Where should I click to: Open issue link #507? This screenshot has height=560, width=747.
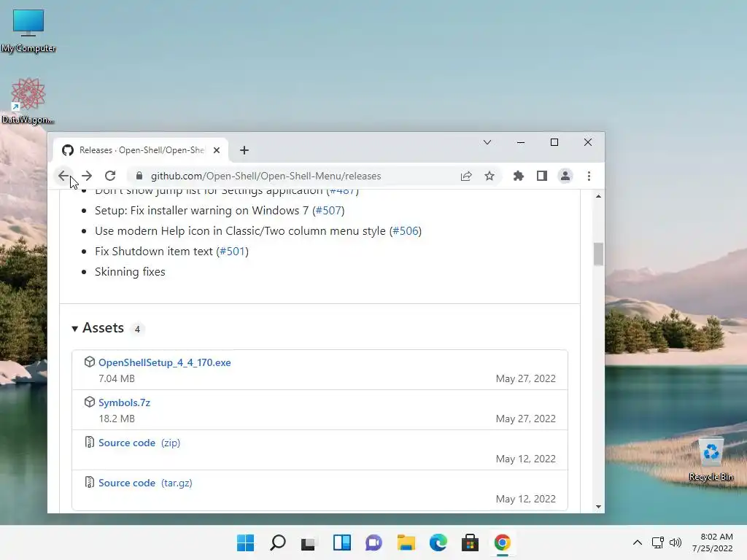pyautogui.click(x=328, y=211)
